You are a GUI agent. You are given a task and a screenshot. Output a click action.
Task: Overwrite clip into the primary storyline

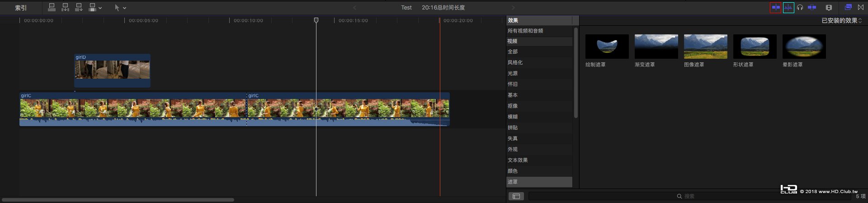pyautogui.click(x=93, y=7)
